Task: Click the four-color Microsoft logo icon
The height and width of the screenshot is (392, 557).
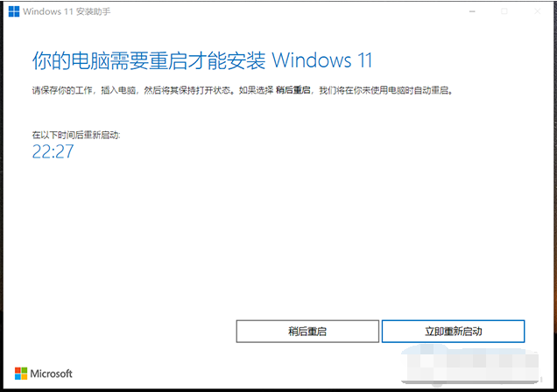Action: point(21,374)
